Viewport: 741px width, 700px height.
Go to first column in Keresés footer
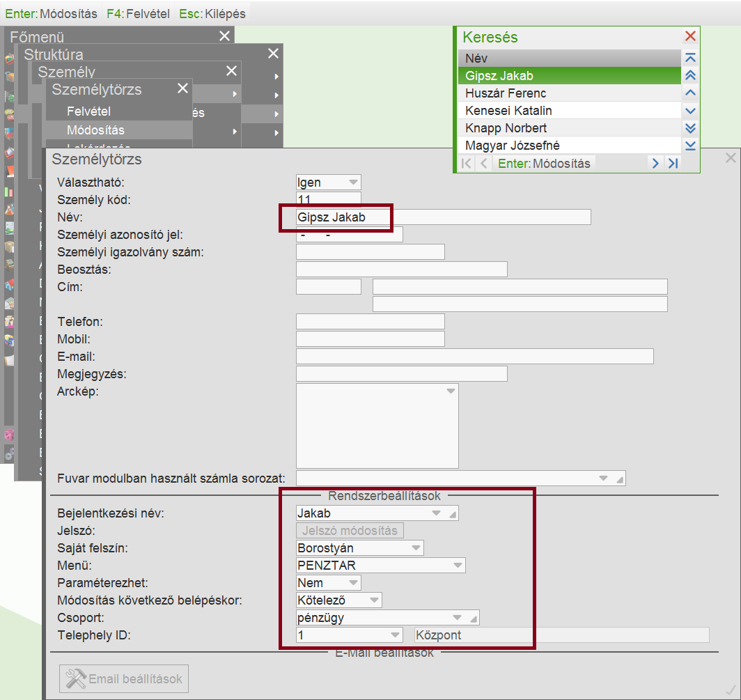pyautogui.click(x=466, y=164)
